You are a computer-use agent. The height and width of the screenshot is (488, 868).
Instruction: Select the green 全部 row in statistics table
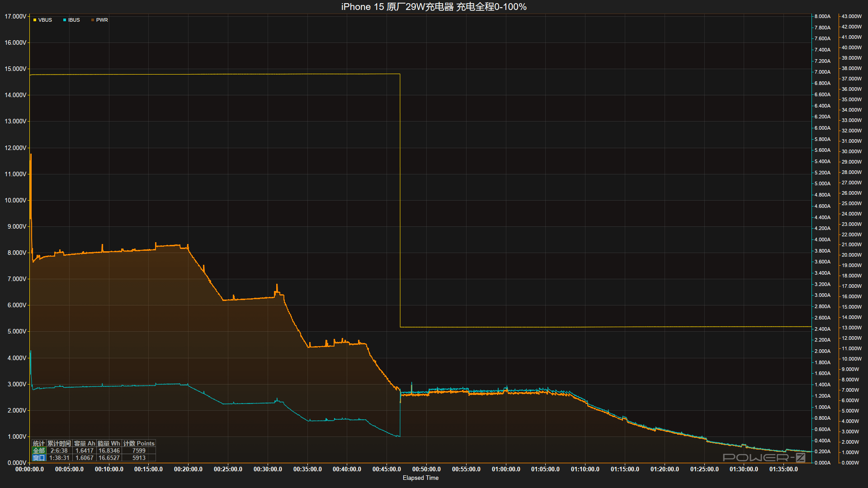pyautogui.click(x=39, y=450)
